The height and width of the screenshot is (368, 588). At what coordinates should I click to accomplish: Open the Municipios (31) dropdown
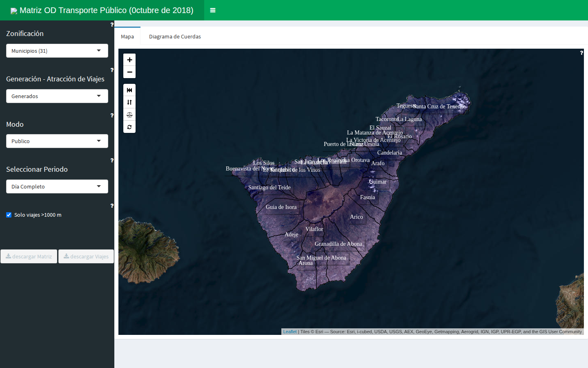57,51
